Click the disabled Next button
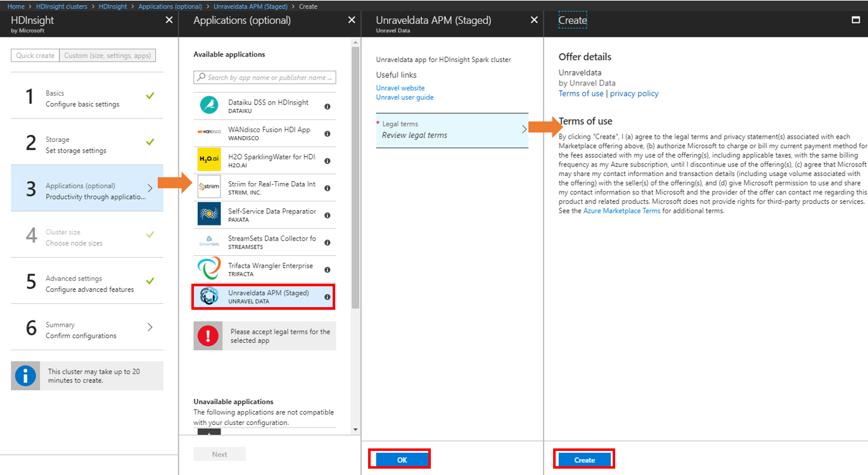The height and width of the screenshot is (475, 868). click(219, 454)
